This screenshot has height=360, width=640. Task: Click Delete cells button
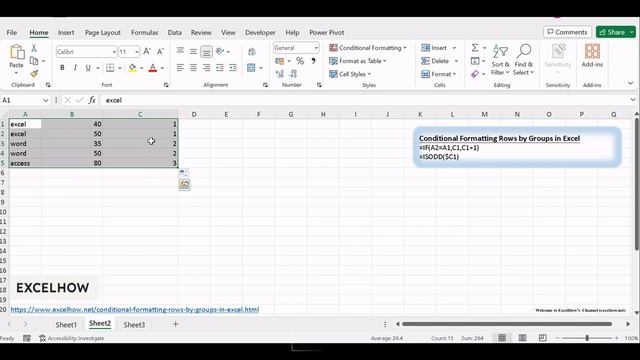pyautogui.click(x=435, y=61)
